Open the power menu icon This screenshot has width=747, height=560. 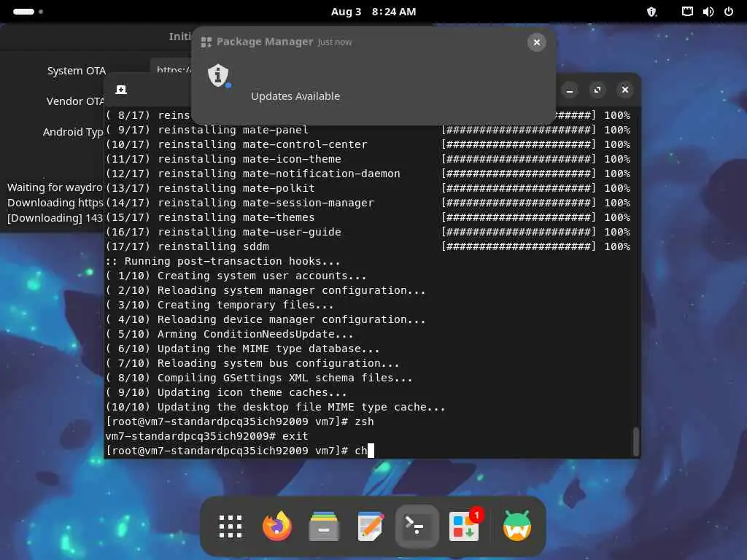[729, 12]
